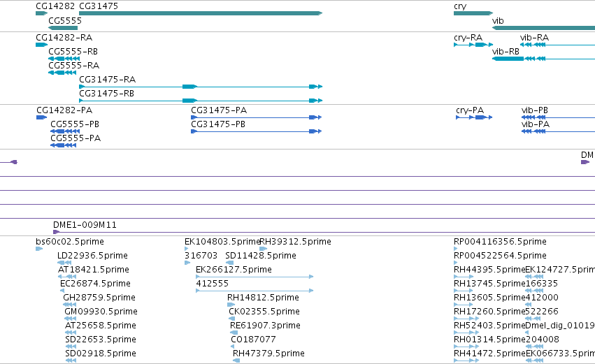Select the vib-PA protein label

point(536,124)
